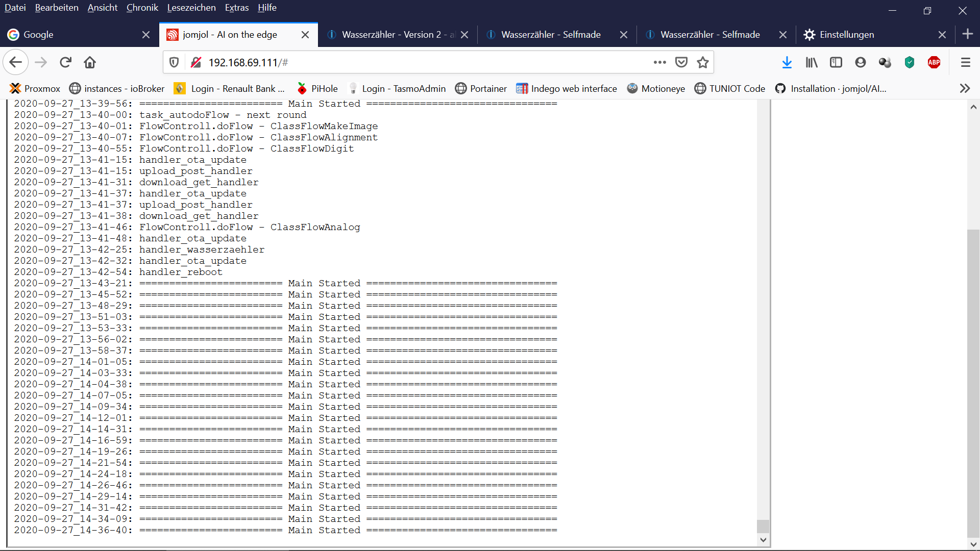
Task: Click log viewer scrollbar down arrow
Action: tap(763, 540)
